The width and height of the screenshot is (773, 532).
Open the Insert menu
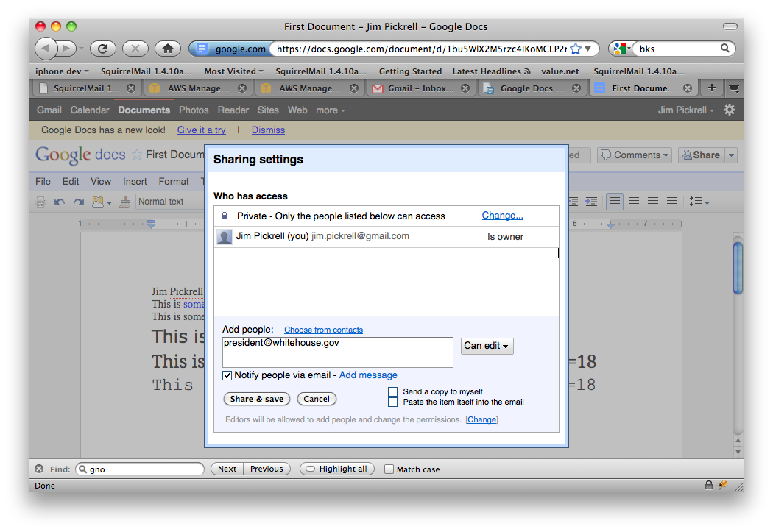(x=135, y=181)
